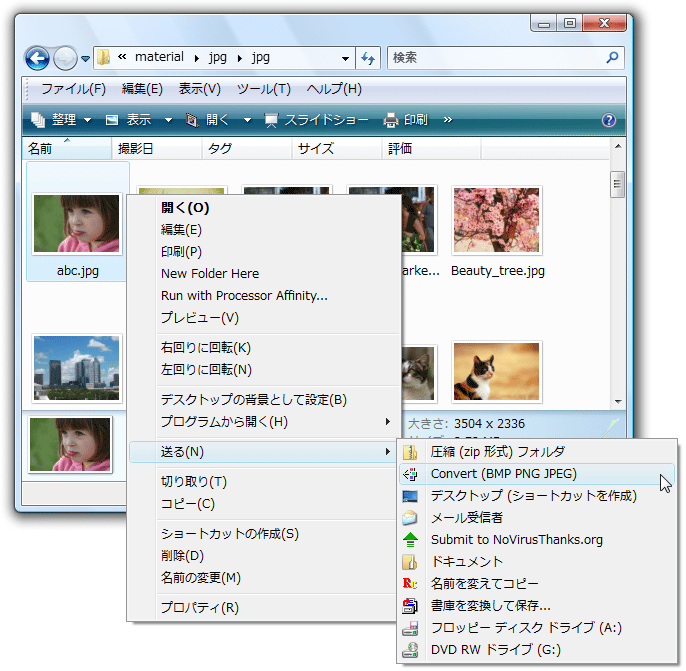The image size is (686, 671).
Task: Click the 名前を変えてコピー icon
Action: pos(410,584)
